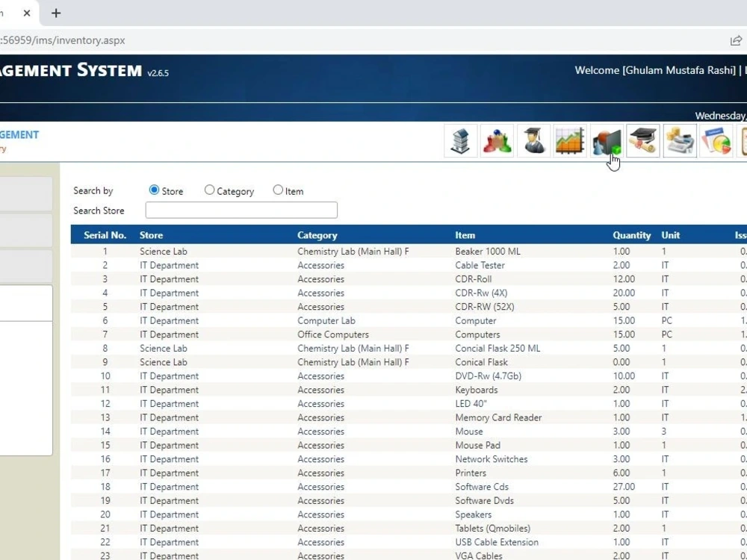Click the Beaker 1000 ML item cell

click(487, 252)
